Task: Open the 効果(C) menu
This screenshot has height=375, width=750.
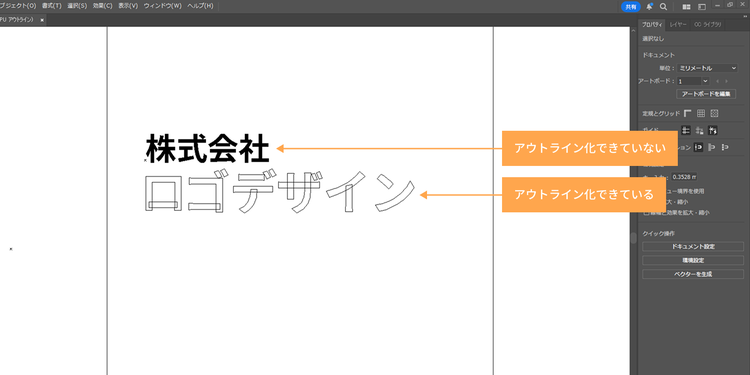Action: pyautogui.click(x=102, y=6)
